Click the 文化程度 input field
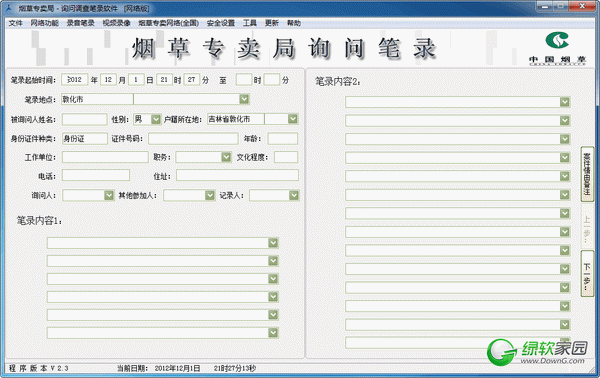The height and width of the screenshot is (378, 600). [286, 157]
